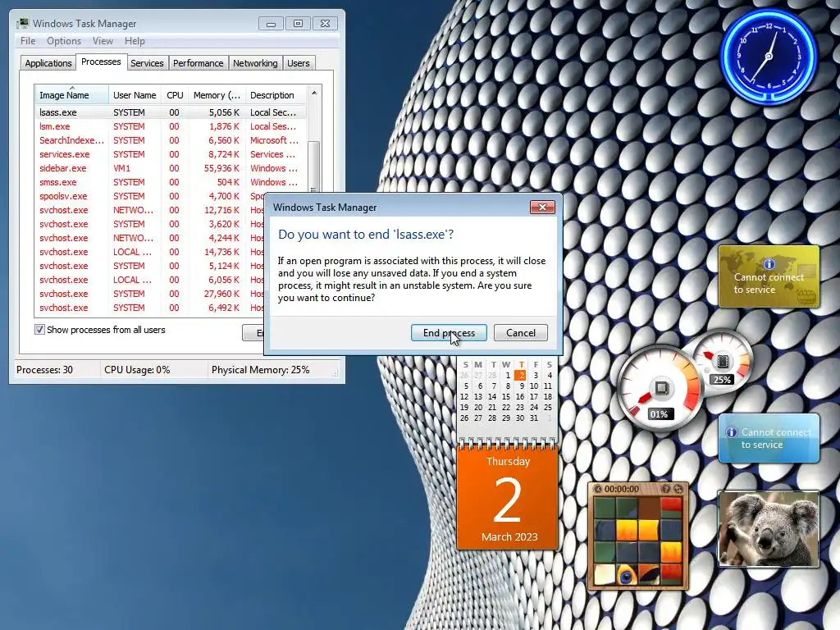Select the spoolsv.exe process
Image resolution: width=840 pixels, height=630 pixels.
[x=150, y=196]
